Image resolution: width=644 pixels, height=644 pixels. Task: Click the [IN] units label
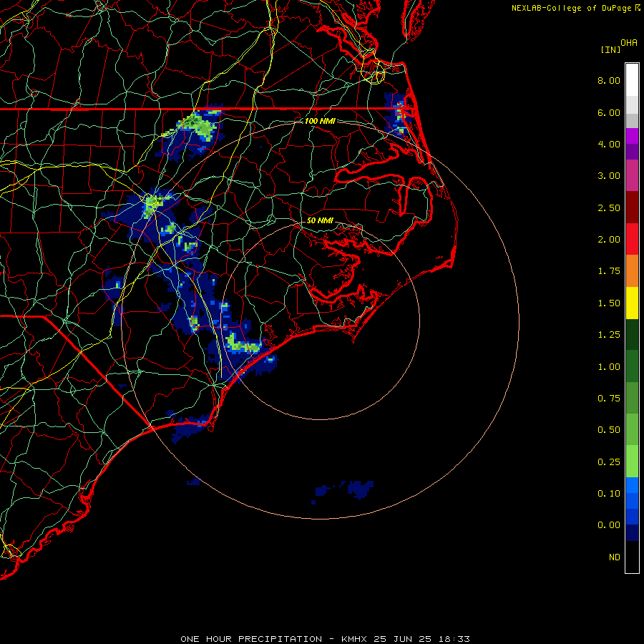[x=610, y=49]
